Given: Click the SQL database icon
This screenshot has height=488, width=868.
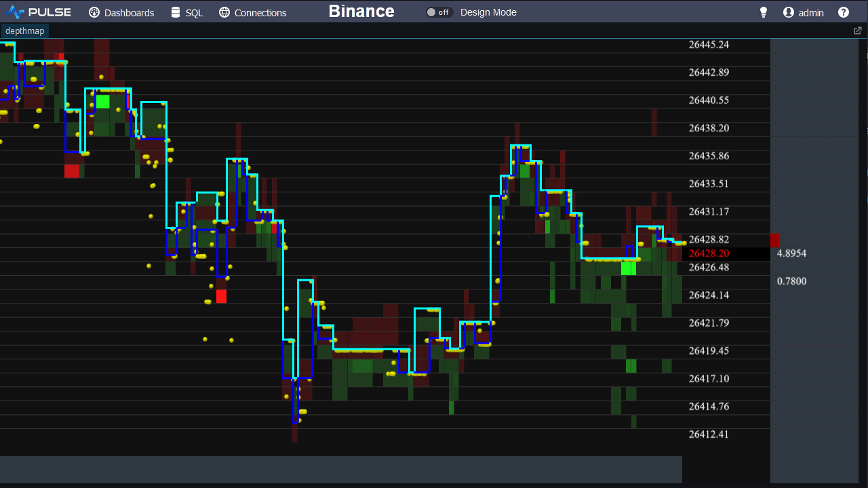Looking at the screenshot, I should coord(176,13).
